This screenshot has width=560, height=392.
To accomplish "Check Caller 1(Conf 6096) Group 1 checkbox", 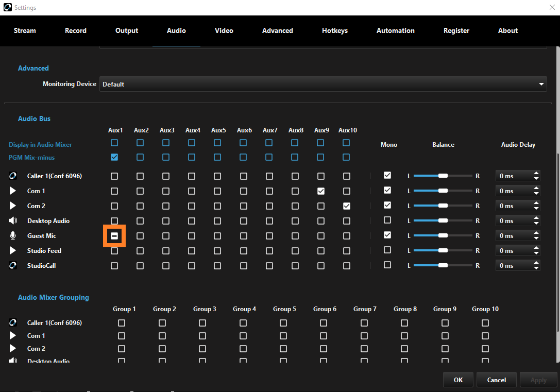I will [122, 323].
